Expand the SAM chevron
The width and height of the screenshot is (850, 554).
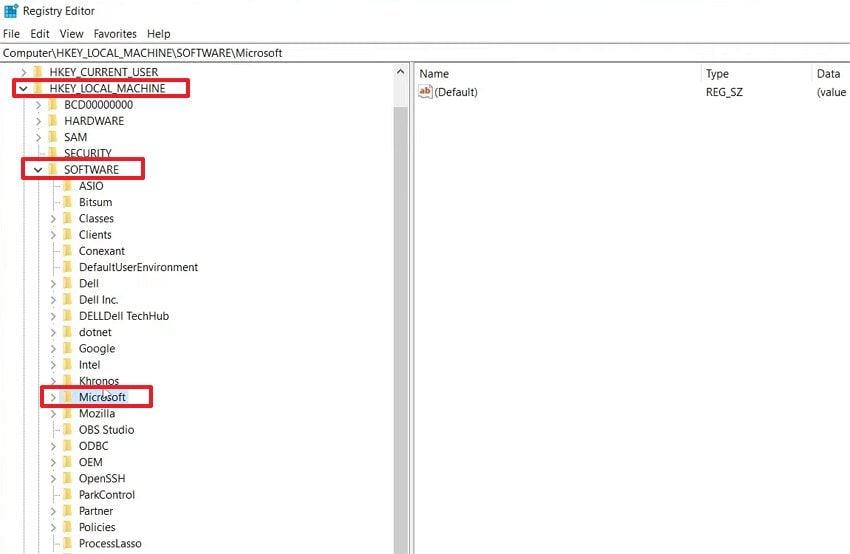[38, 137]
